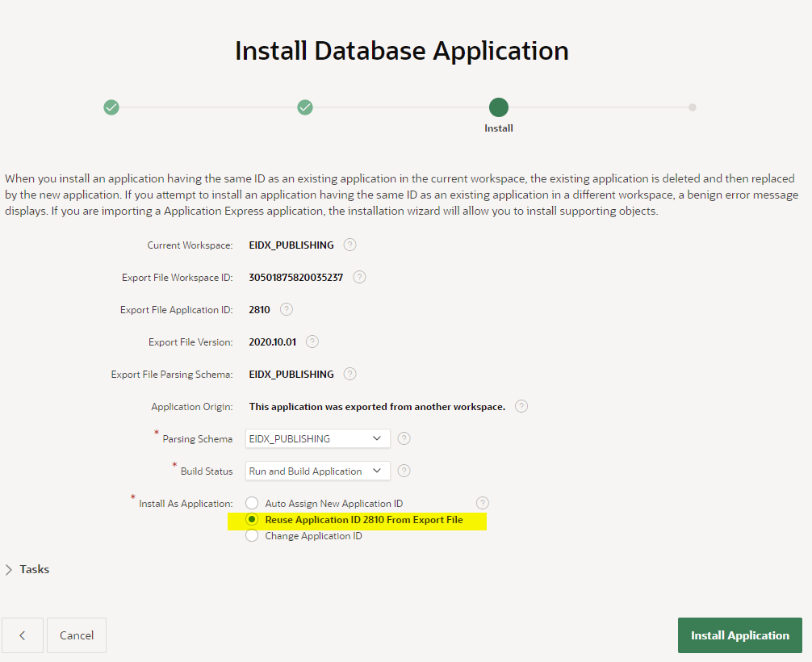Select Change Application ID option
812x662 pixels.
[x=253, y=536]
